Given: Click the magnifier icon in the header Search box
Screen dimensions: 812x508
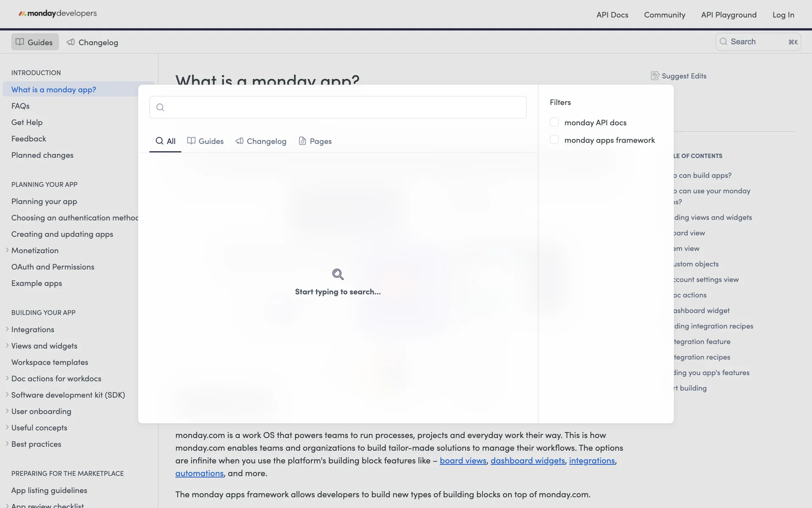Looking at the screenshot, I should click(723, 41).
